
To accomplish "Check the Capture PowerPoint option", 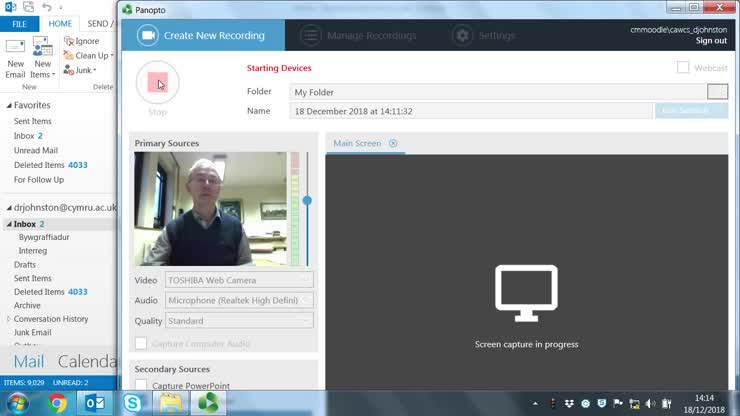I will coord(141,386).
